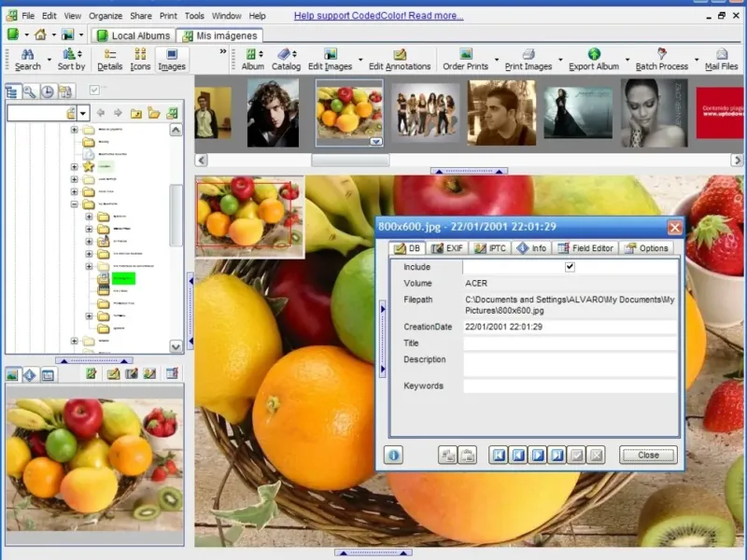Image resolution: width=747 pixels, height=560 pixels.
Task: Click the thumbnail strip horizontal scrollbar thumb
Action: [x=350, y=161]
